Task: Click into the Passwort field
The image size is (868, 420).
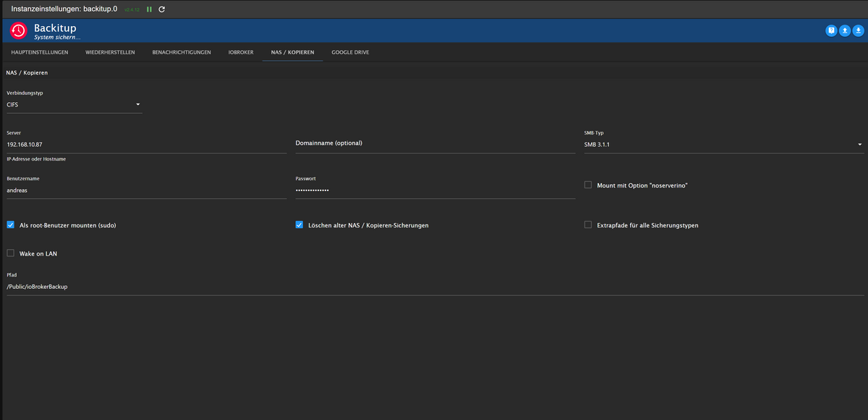Action: [435, 190]
